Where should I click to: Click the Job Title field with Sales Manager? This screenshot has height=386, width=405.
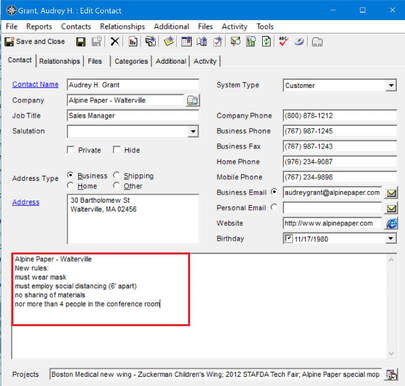(x=133, y=116)
